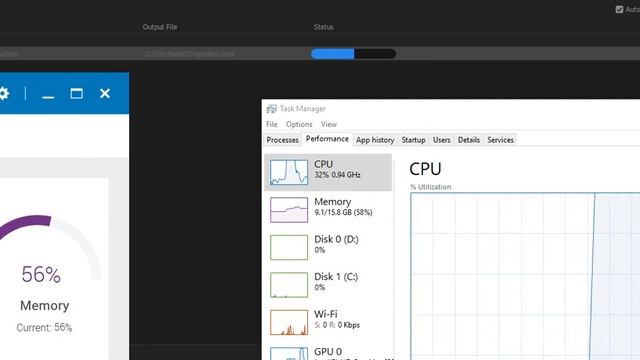The height and width of the screenshot is (360, 640).
Task: Click the Task Manager window title text
Action: (x=302, y=109)
